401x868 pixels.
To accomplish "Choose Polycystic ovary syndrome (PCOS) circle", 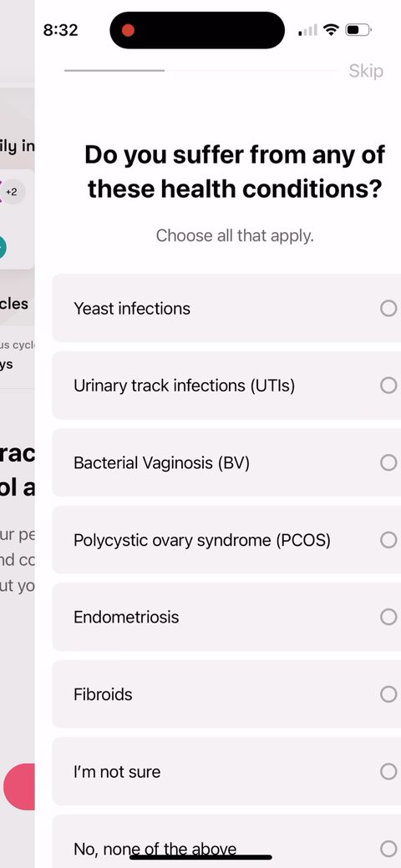I will 388,540.
